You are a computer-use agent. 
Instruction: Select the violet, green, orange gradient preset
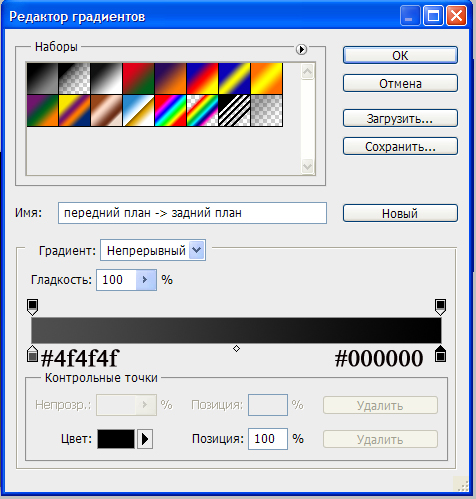[42, 111]
